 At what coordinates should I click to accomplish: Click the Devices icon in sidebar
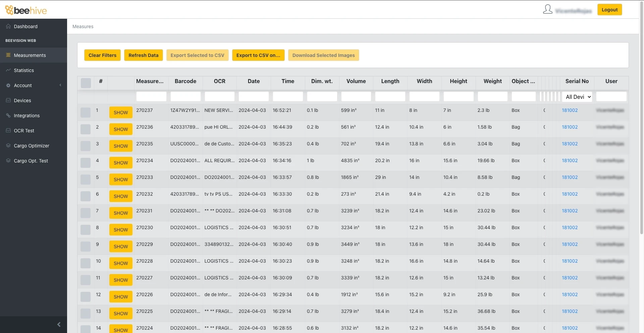pyautogui.click(x=8, y=101)
